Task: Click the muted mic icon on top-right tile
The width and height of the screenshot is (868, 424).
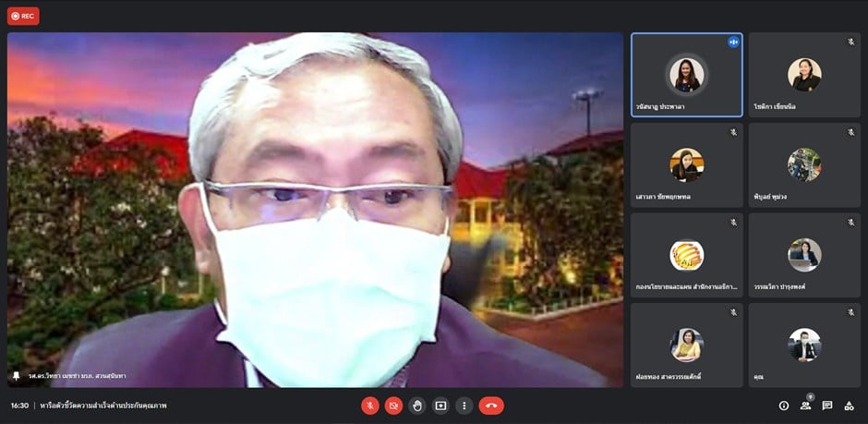Action: [x=851, y=42]
